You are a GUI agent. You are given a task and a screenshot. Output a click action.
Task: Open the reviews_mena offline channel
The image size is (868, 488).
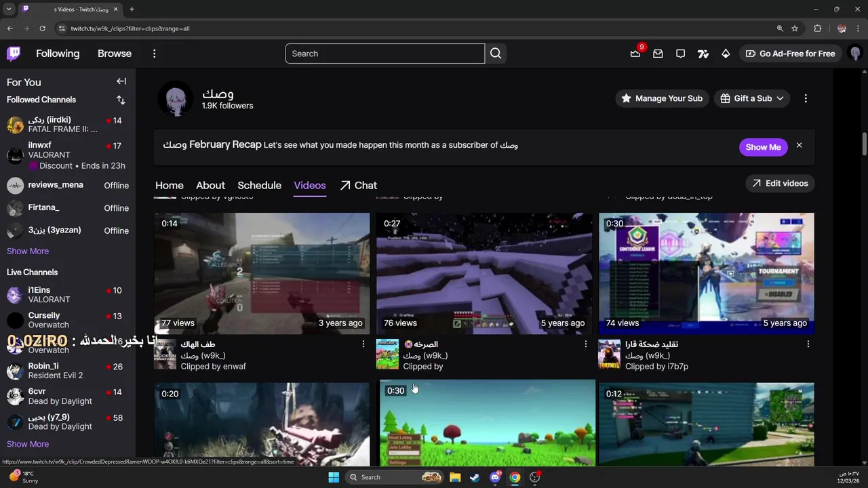(68, 185)
